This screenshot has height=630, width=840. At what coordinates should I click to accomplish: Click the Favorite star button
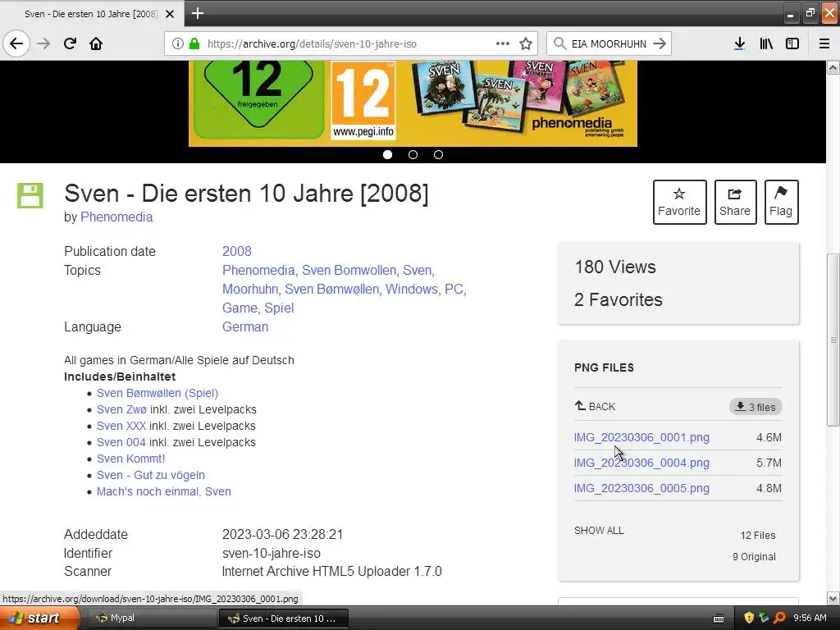click(679, 202)
